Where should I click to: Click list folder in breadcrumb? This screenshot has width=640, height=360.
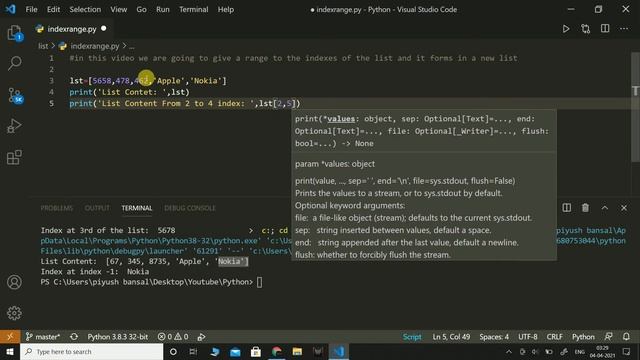[43, 46]
